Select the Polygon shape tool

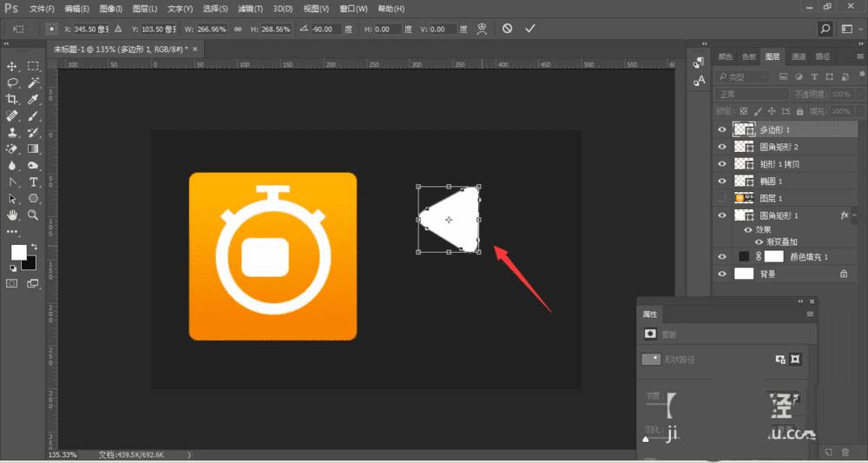coord(34,198)
